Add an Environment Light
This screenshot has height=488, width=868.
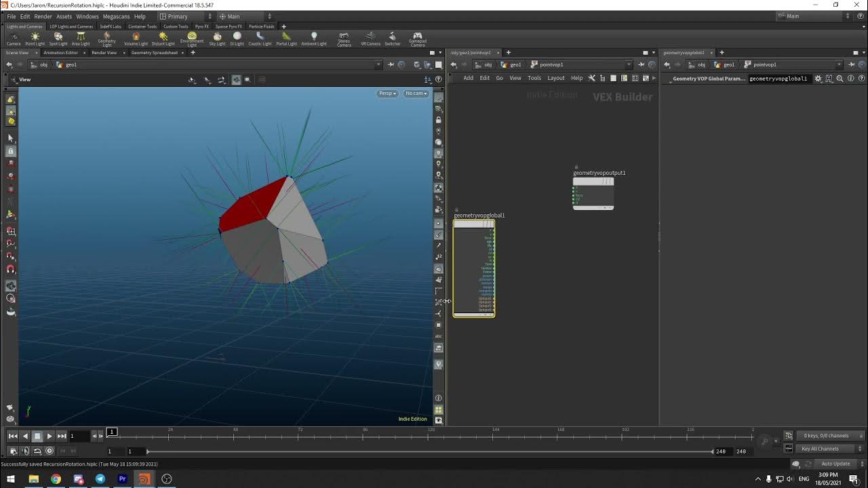(x=192, y=39)
